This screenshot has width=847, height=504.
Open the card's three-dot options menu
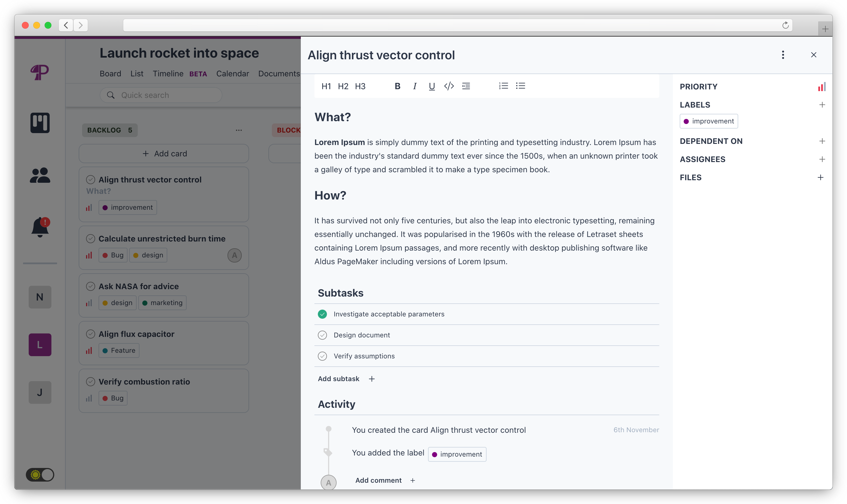(783, 55)
